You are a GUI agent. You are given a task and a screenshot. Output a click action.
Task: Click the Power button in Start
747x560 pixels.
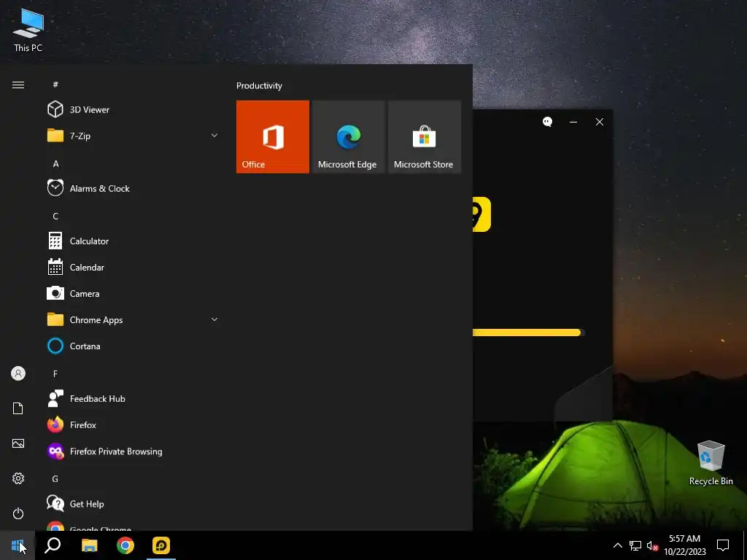pyautogui.click(x=18, y=513)
